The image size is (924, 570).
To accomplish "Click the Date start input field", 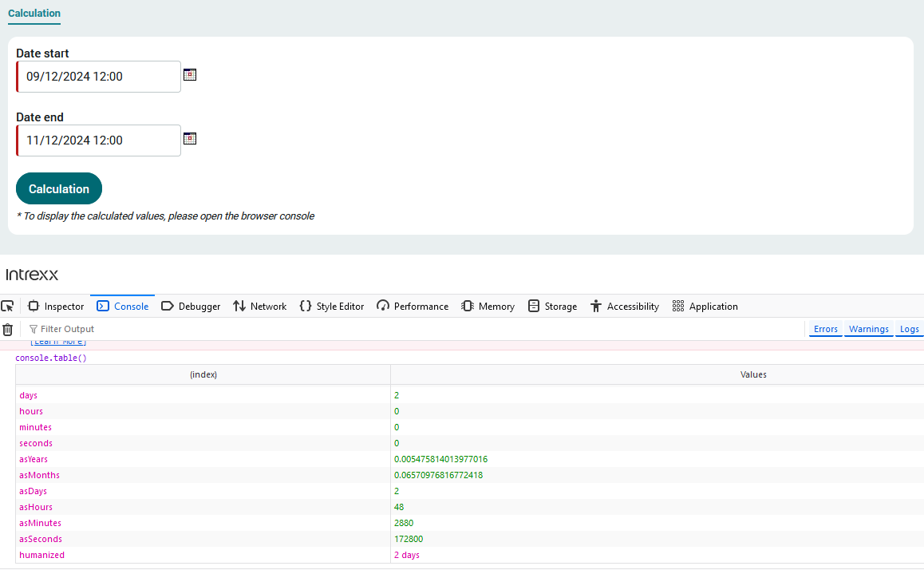I will click(98, 77).
